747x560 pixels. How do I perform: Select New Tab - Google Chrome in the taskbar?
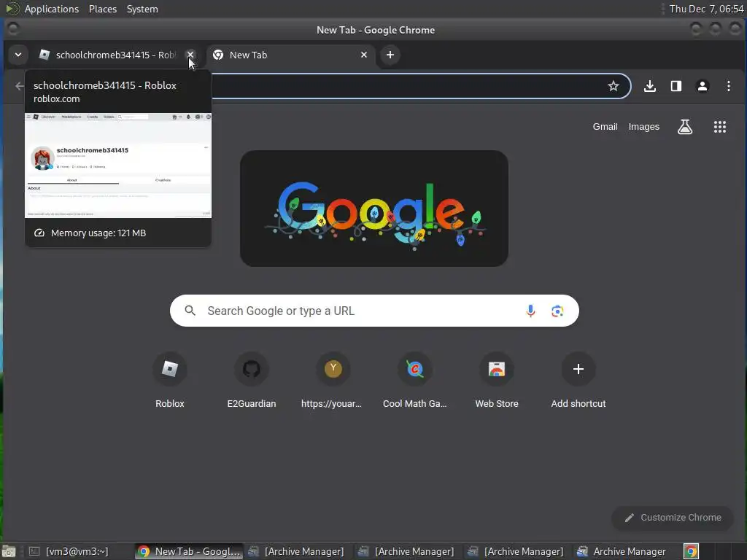coord(189,551)
